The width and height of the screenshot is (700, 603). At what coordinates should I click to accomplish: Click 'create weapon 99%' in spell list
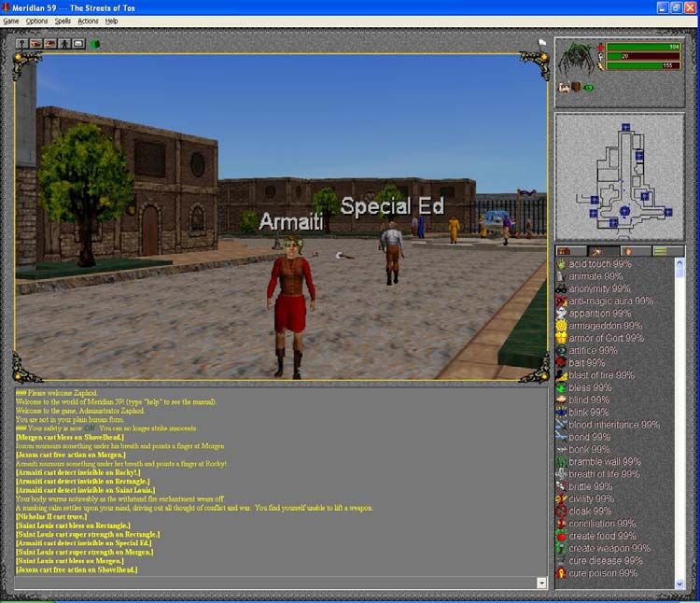coord(609,549)
